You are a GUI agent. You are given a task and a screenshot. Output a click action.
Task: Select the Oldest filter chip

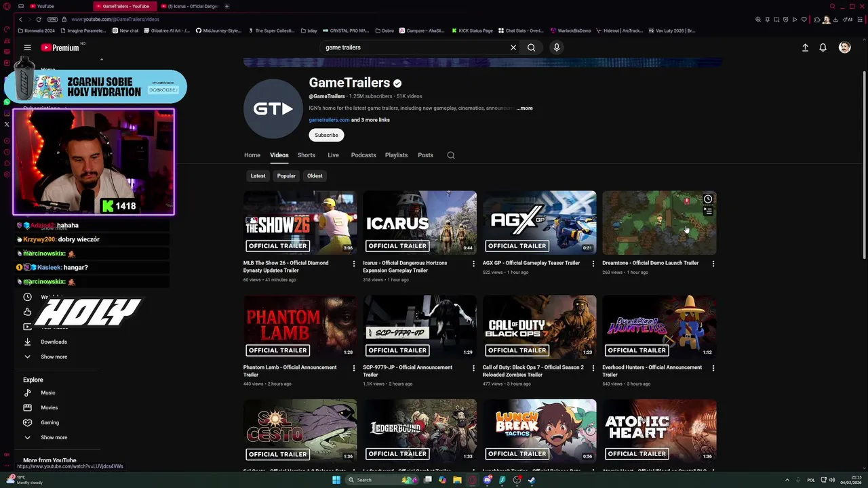point(315,176)
